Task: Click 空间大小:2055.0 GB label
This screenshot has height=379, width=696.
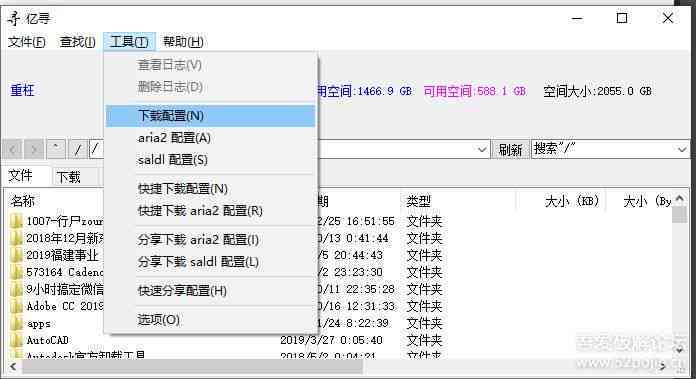Action: [x=597, y=91]
